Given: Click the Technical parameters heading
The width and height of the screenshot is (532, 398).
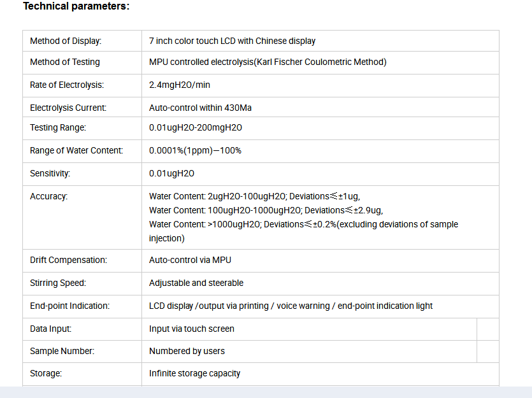Looking at the screenshot, I should (x=76, y=6).
